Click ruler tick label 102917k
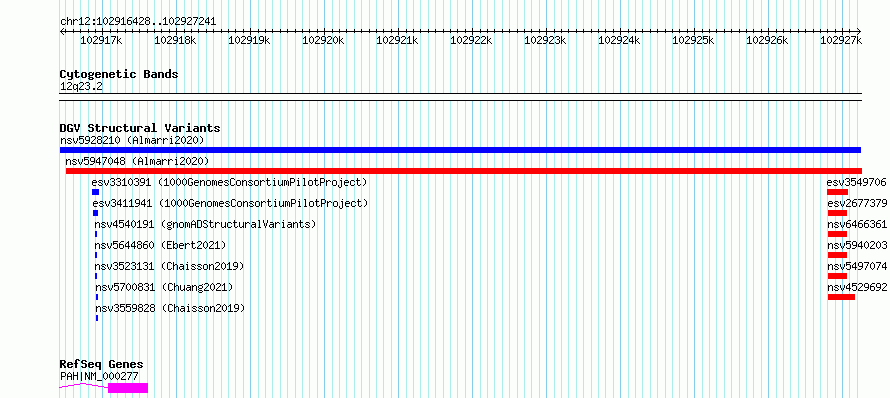Viewport: 890px width, 398px height. [100, 40]
